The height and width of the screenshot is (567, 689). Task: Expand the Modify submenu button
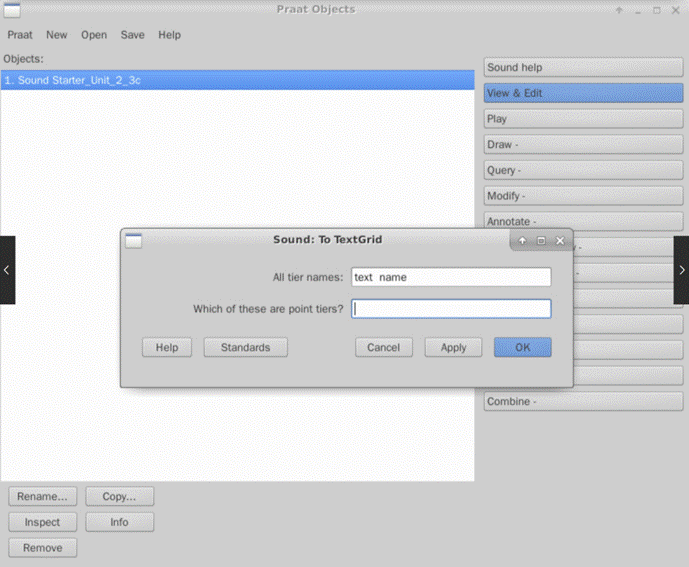point(584,196)
